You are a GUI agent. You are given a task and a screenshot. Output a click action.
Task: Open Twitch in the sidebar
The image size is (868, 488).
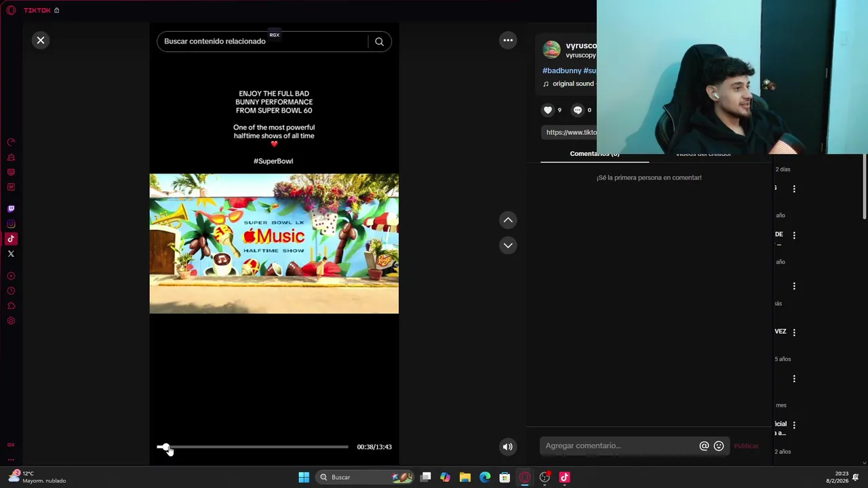coord(11,209)
